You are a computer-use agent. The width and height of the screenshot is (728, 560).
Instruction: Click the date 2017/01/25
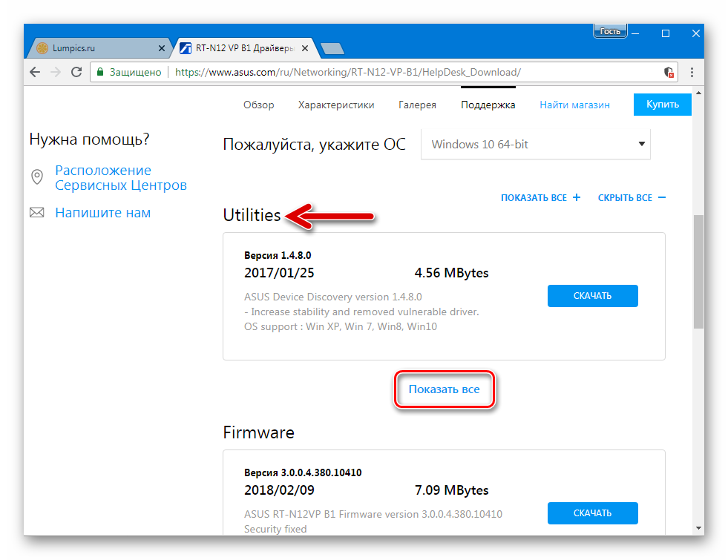[279, 273]
